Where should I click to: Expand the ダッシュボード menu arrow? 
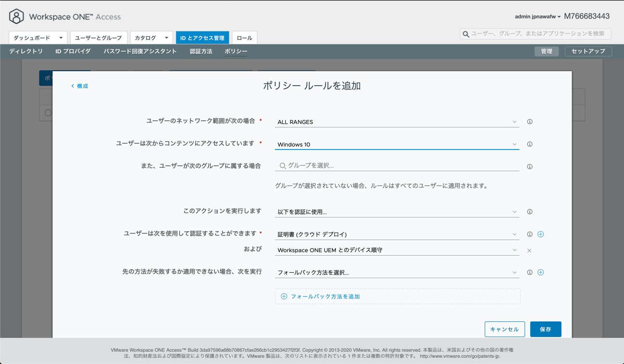pyautogui.click(x=61, y=38)
